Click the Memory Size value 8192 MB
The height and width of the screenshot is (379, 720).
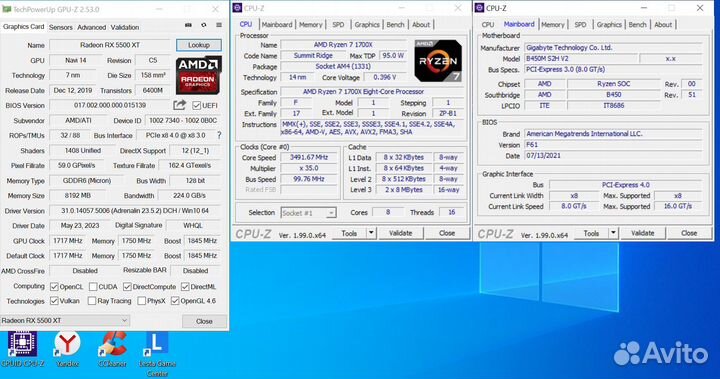(x=78, y=195)
